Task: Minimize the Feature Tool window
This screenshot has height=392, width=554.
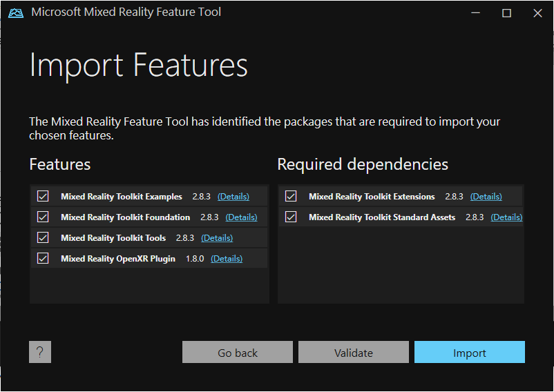Action: click(475, 12)
